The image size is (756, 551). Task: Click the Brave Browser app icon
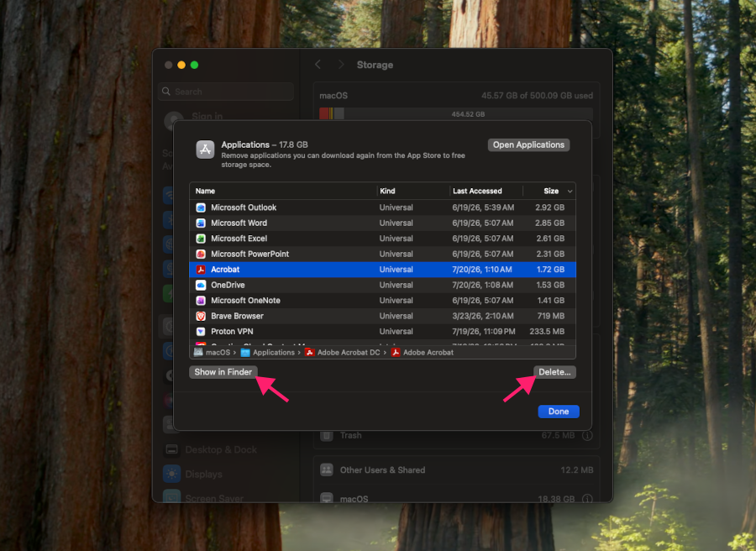pos(201,316)
